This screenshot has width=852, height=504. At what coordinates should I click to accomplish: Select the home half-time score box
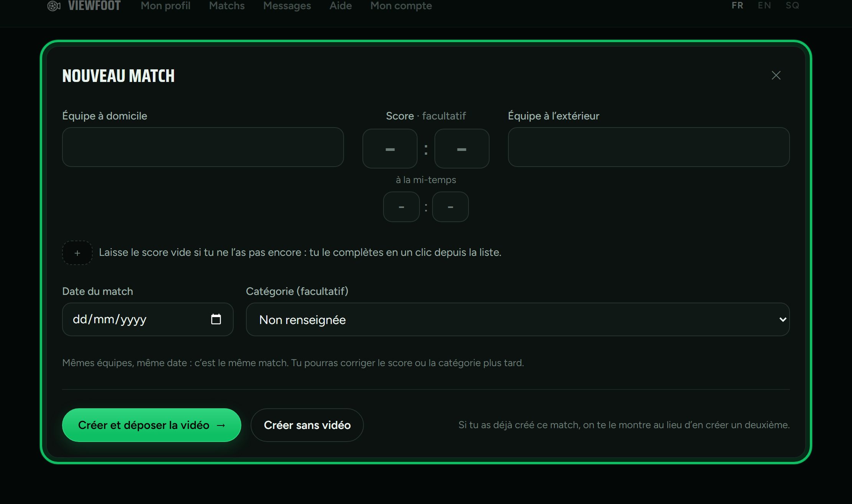pos(401,207)
